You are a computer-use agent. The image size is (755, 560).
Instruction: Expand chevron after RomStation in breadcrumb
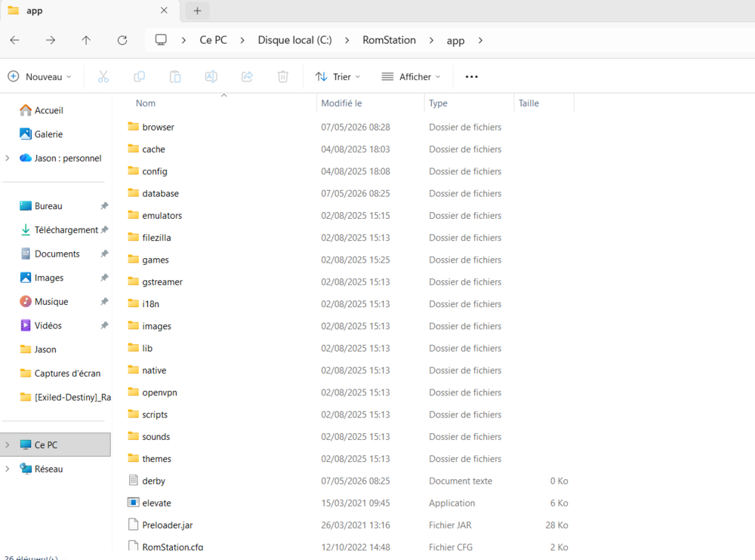(431, 41)
